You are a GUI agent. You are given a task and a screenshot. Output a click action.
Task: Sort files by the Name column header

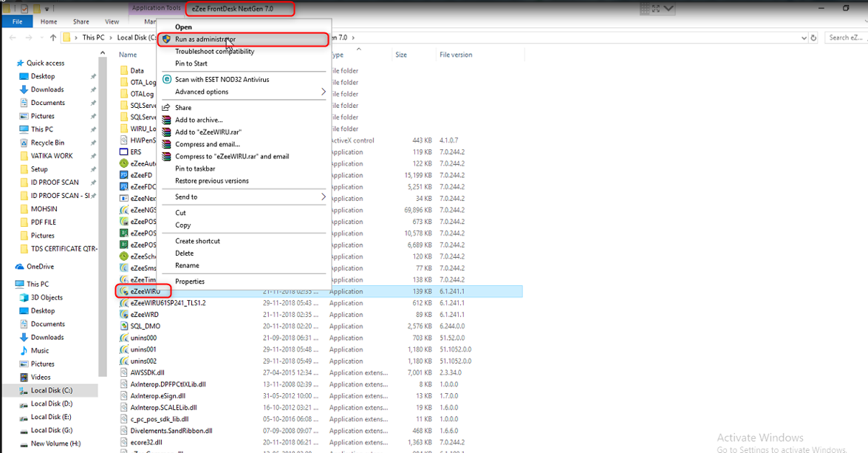click(128, 55)
